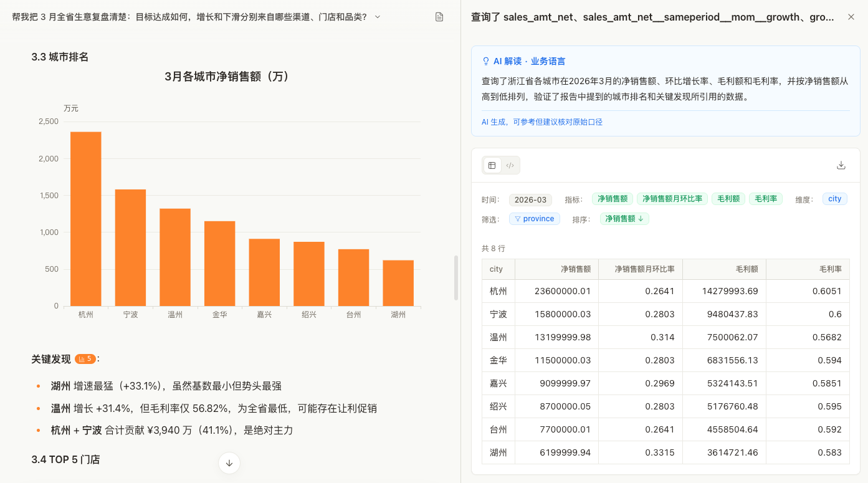Click the 湖州 bar in chart
The image size is (868, 483).
pos(398,283)
